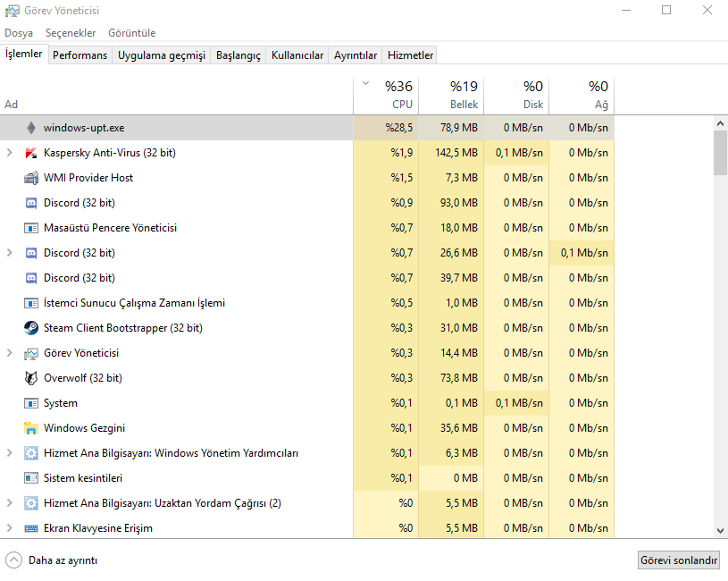The image size is (728, 581).
Task: Click the Overwolf wolf icon
Action: (31, 378)
